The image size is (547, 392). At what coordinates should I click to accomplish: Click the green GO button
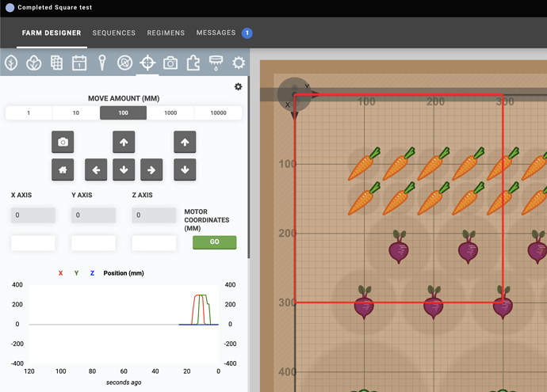(x=215, y=242)
